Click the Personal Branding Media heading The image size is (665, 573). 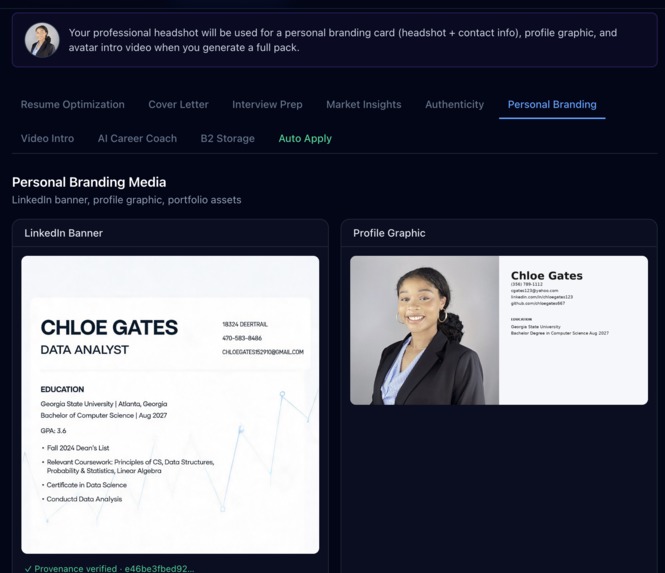pyautogui.click(x=89, y=182)
